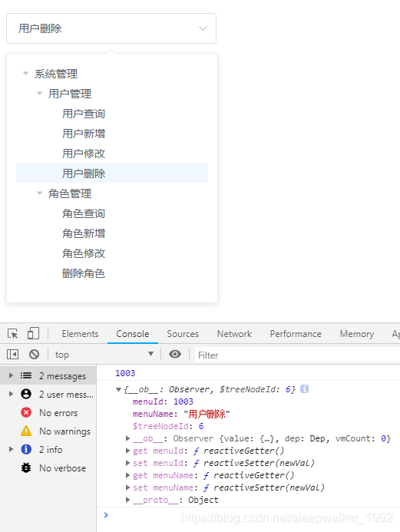Expand the set menuName reactiveSetter entry
The image size is (400, 532).
click(x=128, y=487)
